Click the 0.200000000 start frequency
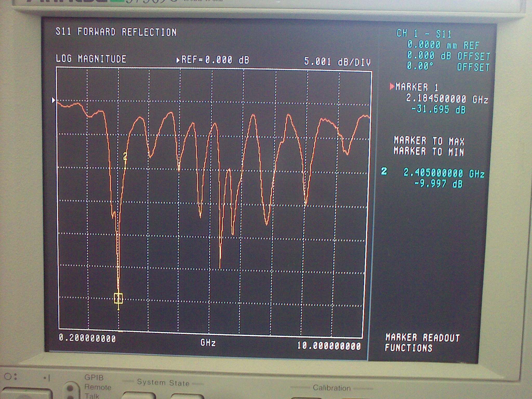Viewport: 532px width, 399px height. click(87, 338)
